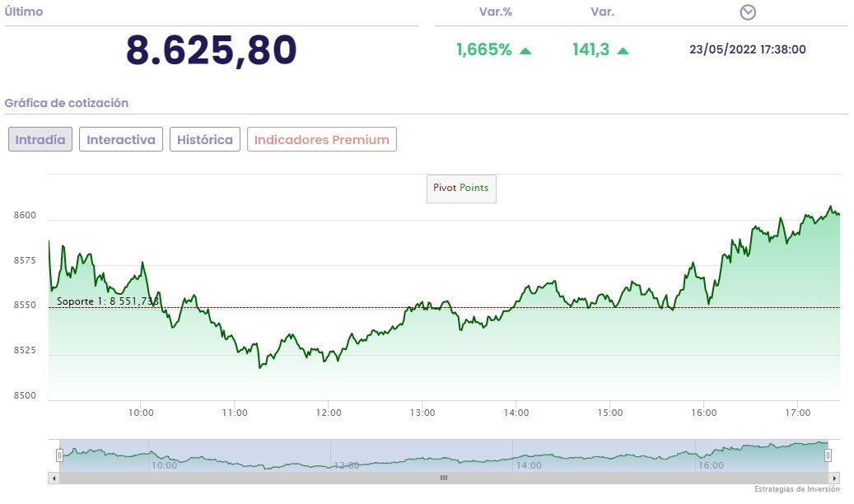Screen dimensions: 854x504
Task: Follow the Estrategias de Inversión credit link
Action: (x=797, y=489)
